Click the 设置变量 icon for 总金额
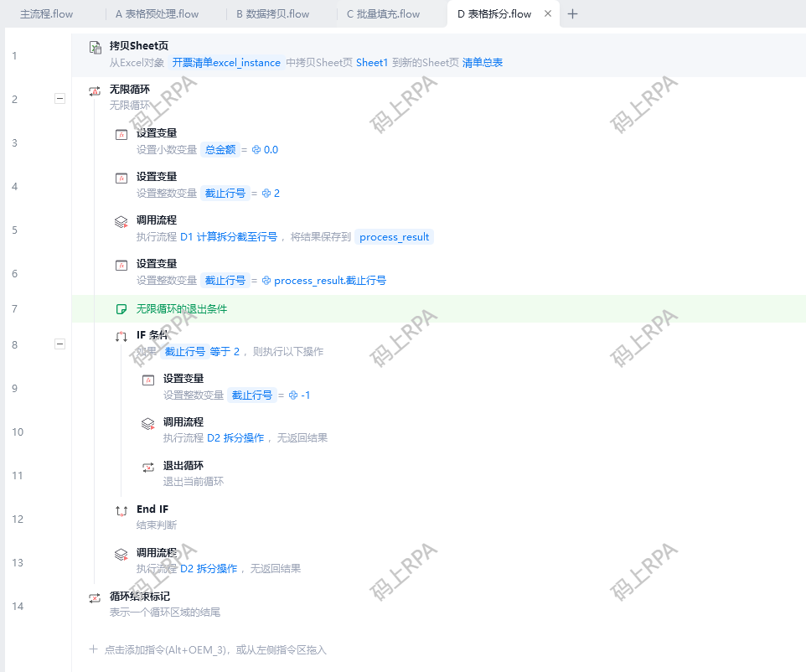Viewport: 806px width, 672px height. [x=121, y=135]
